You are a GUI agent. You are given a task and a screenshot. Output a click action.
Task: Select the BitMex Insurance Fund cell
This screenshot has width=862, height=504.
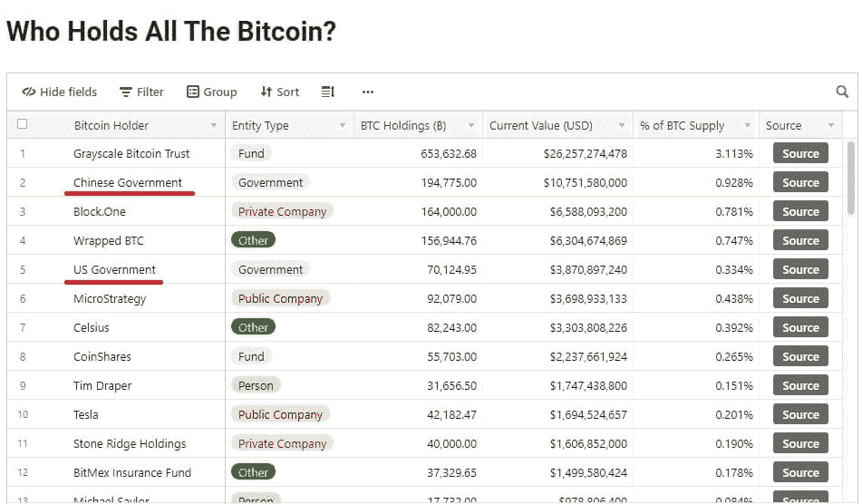click(131, 472)
